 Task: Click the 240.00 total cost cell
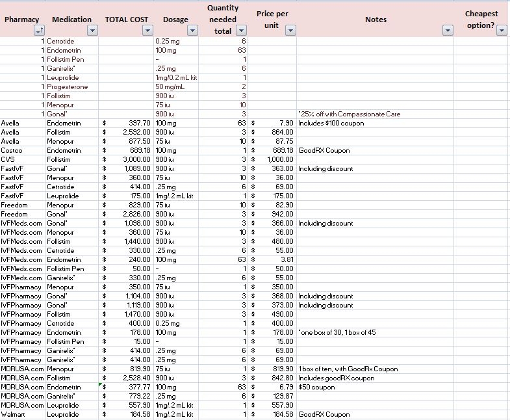(x=126, y=260)
